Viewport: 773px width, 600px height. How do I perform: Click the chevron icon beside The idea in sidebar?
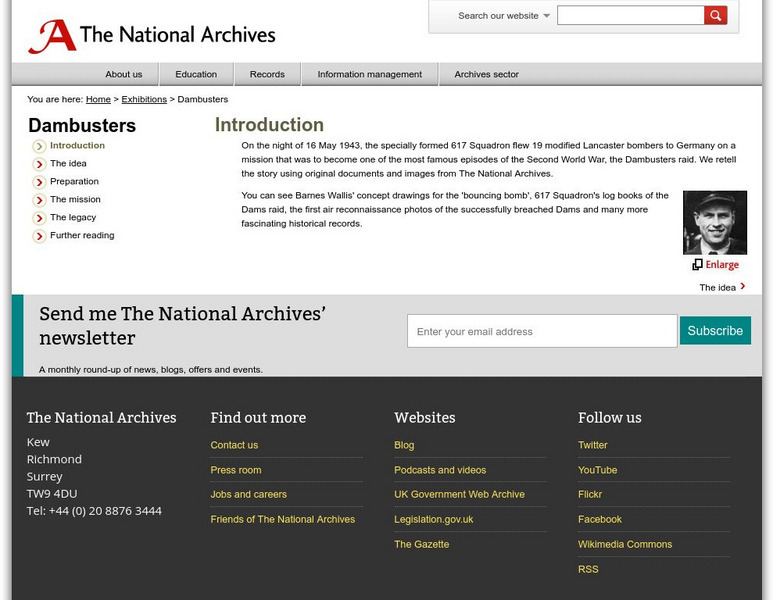click(39, 164)
